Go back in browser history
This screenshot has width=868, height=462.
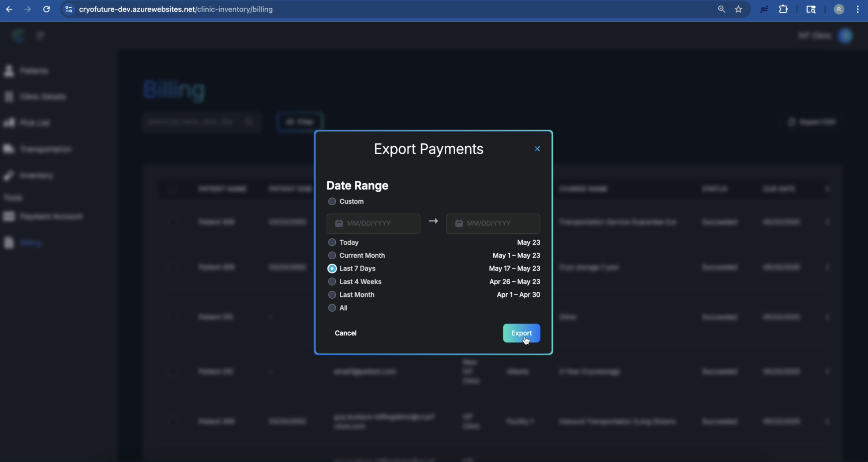coord(9,10)
